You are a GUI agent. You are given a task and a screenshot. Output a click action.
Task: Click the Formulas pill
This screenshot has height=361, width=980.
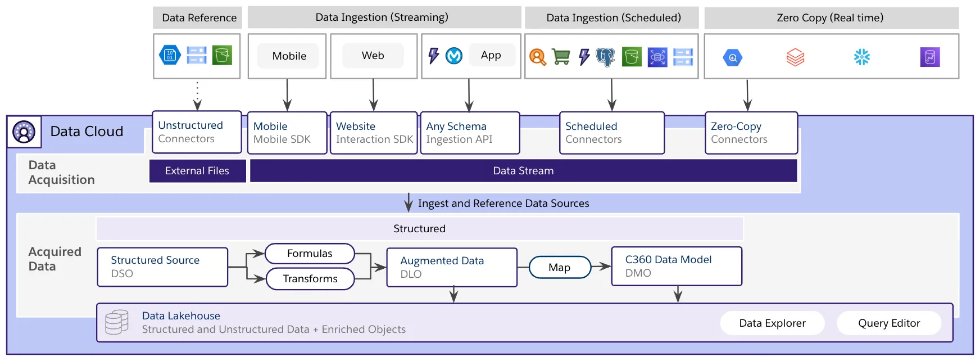[310, 254]
